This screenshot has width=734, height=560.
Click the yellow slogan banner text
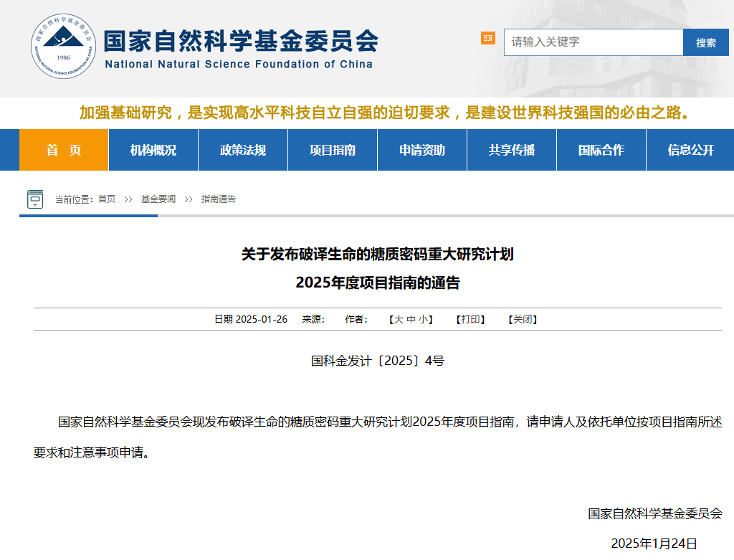(383, 113)
